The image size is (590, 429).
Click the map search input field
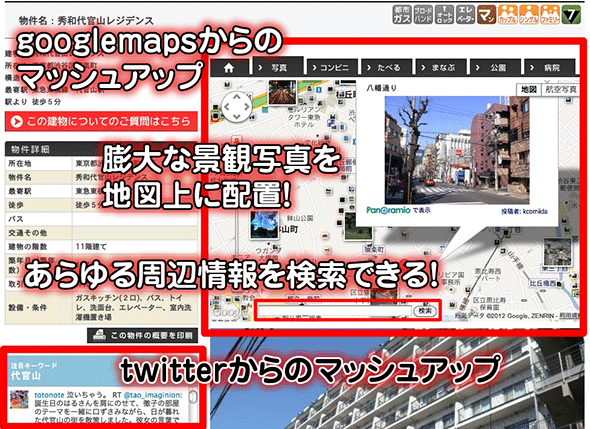(335, 311)
